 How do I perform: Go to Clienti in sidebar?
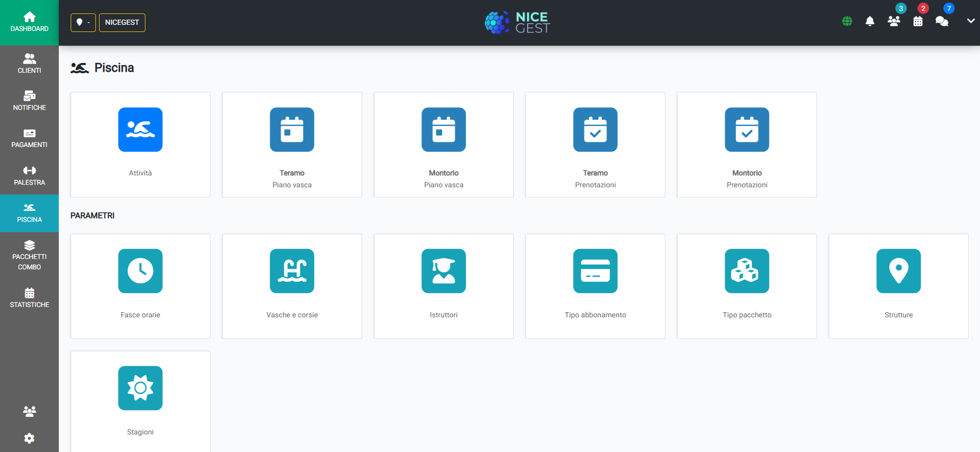coord(29,63)
